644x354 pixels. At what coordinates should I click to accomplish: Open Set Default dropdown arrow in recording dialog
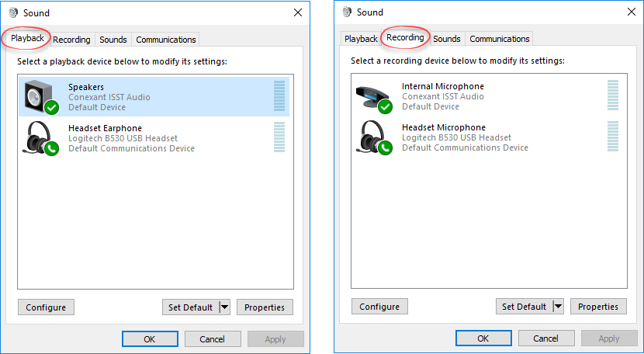click(559, 307)
